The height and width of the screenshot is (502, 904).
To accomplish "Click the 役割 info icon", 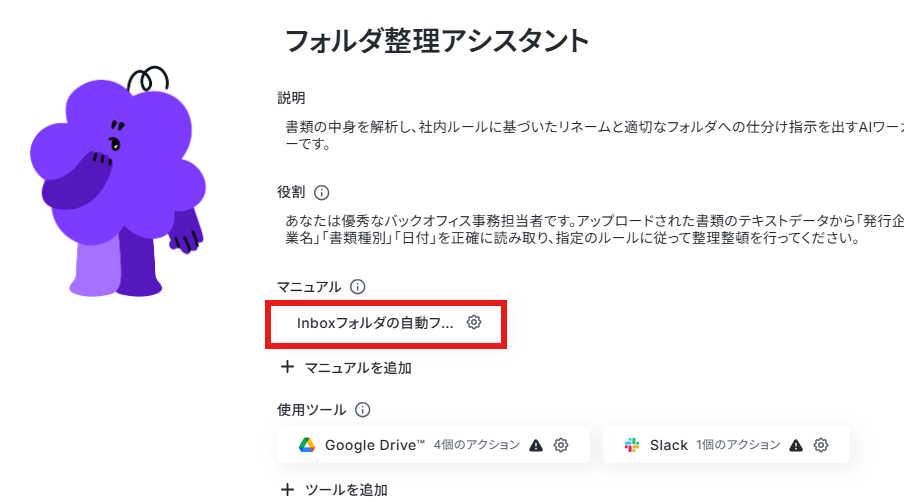I will pos(322,193).
